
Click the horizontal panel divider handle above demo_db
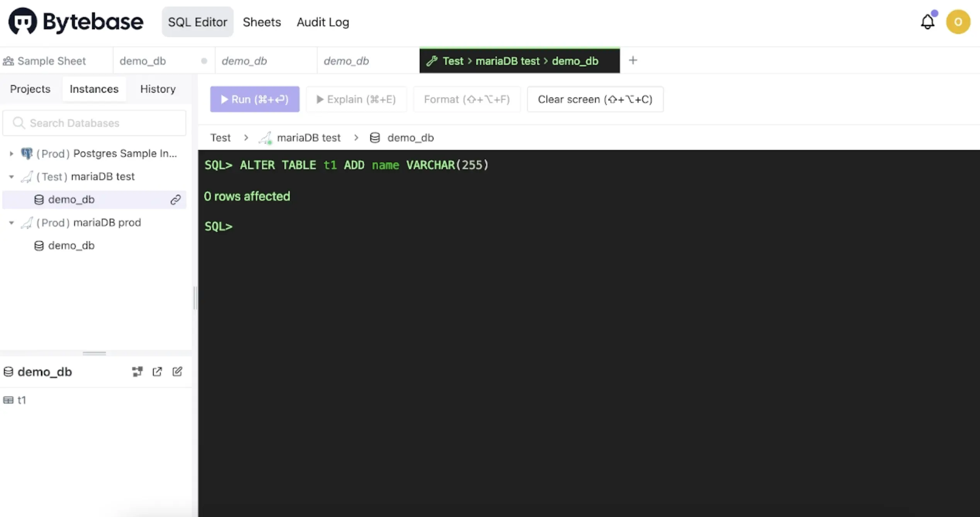click(94, 353)
